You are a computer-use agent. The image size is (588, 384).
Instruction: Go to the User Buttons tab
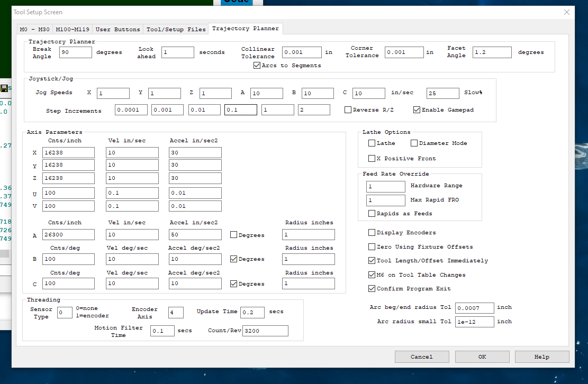pos(118,29)
